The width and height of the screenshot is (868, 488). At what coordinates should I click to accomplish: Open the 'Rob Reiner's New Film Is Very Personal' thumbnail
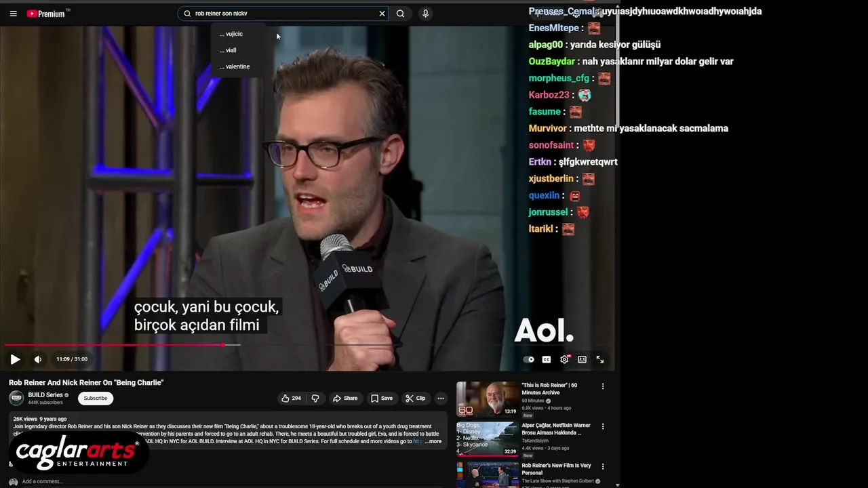(x=487, y=474)
